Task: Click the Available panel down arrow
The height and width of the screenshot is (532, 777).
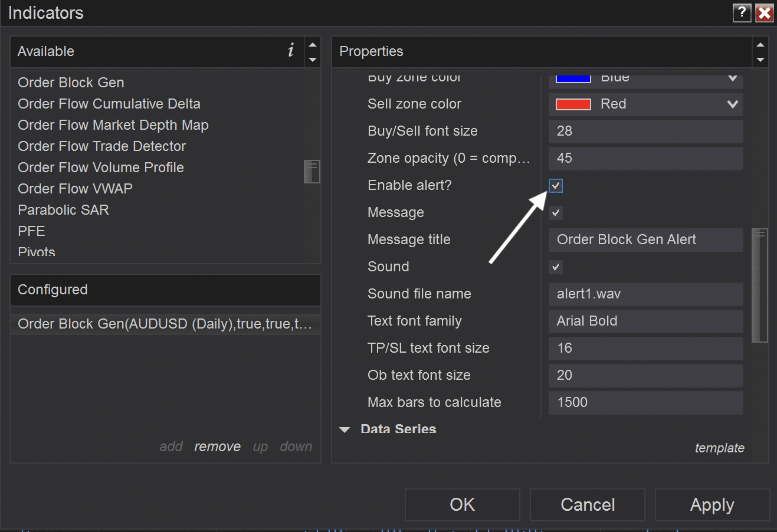Action: point(313,60)
